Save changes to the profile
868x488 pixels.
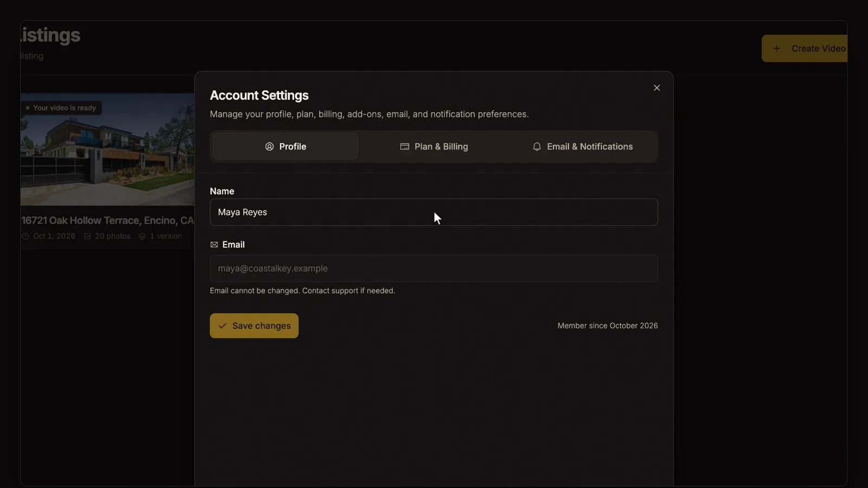[x=254, y=326]
